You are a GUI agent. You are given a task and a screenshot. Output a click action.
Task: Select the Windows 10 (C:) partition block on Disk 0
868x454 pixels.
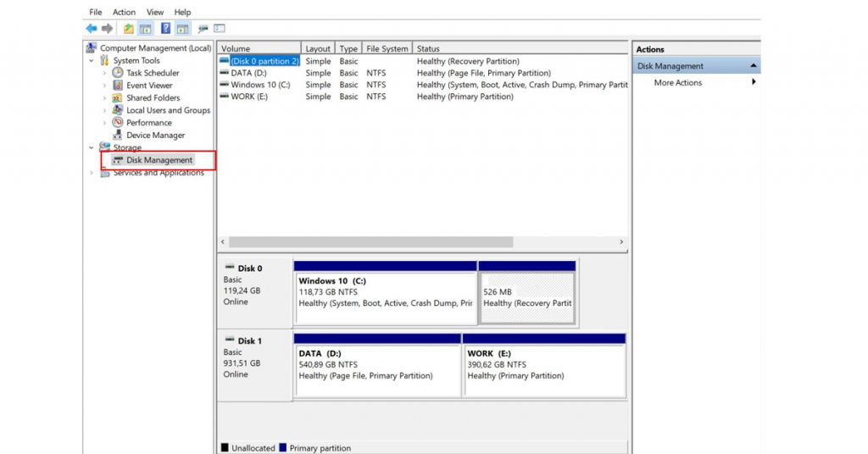pyautogui.click(x=386, y=293)
